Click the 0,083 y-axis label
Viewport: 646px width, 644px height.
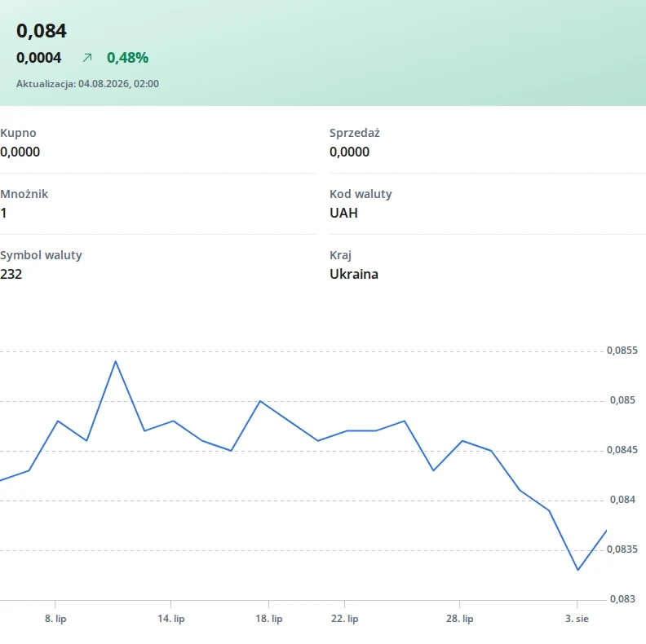pos(622,599)
